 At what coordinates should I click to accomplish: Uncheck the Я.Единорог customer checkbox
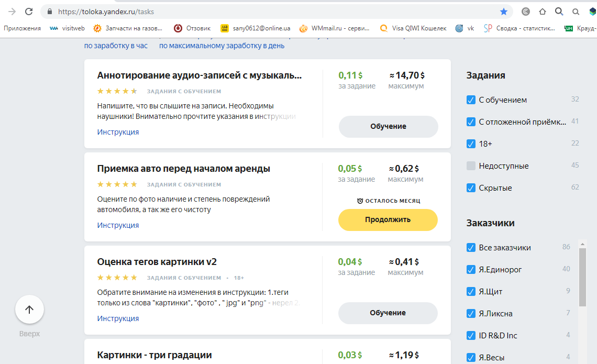coord(471,270)
